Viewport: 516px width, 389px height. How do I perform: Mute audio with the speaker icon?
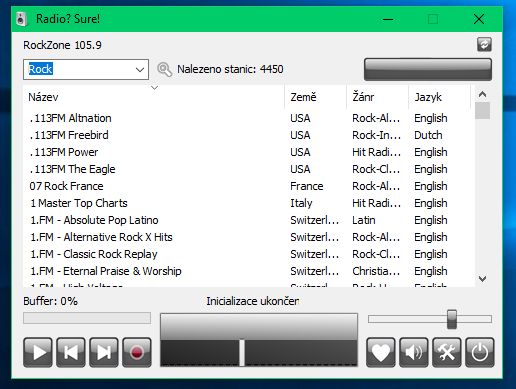[x=414, y=352]
